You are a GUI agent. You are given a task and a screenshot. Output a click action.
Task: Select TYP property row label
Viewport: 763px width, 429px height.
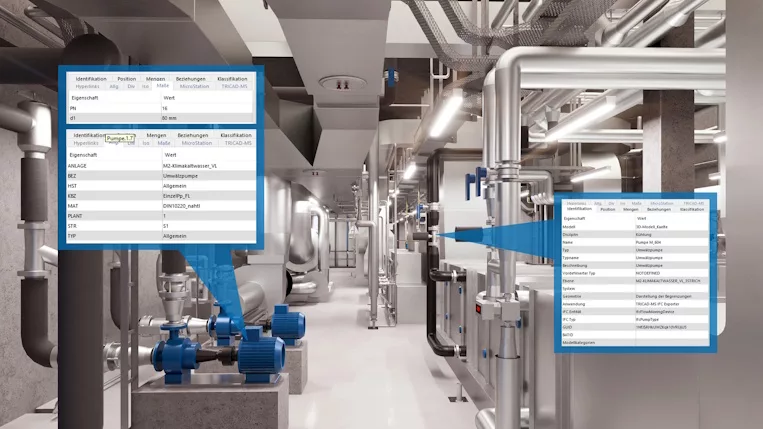72,236
